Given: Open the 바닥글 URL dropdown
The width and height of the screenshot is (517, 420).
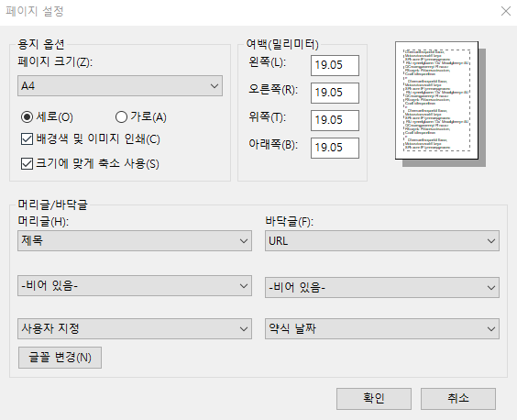Looking at the screenshot, I should pos(382,241).
